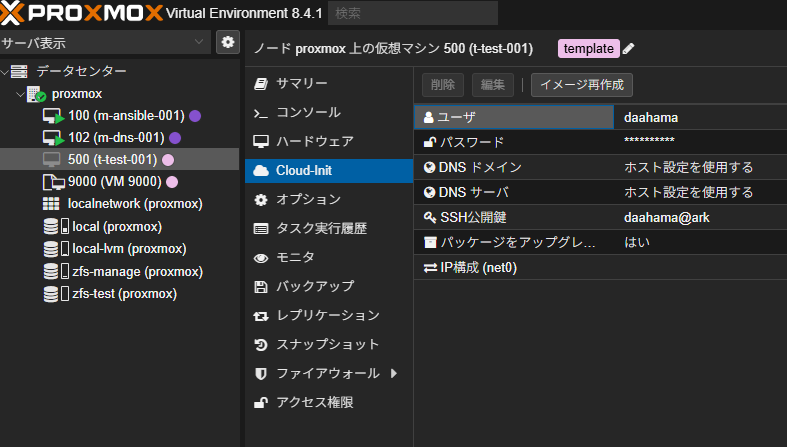Select 100 (m-ansible-001) in the tree

click(126, 116)
